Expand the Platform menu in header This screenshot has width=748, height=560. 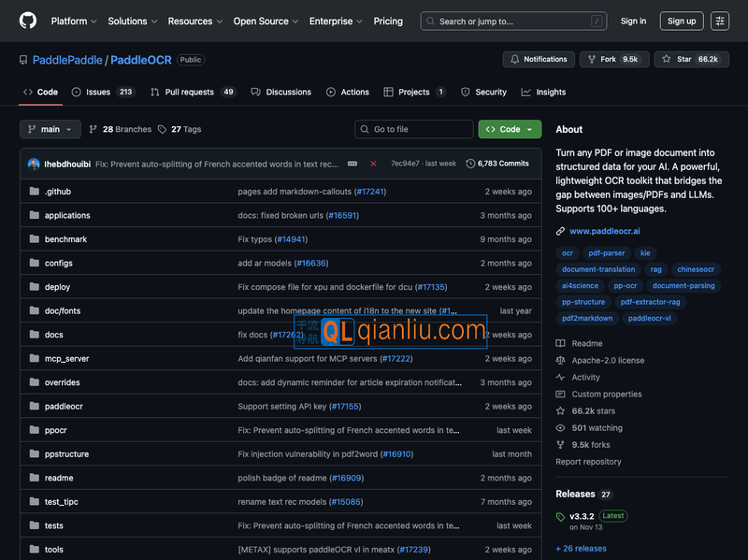point(74,21)
